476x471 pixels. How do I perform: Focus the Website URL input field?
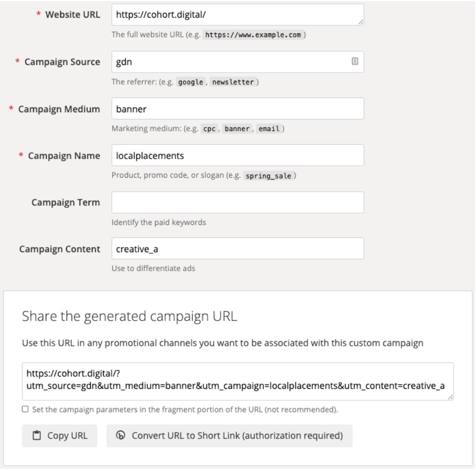(x=238, y=14)
